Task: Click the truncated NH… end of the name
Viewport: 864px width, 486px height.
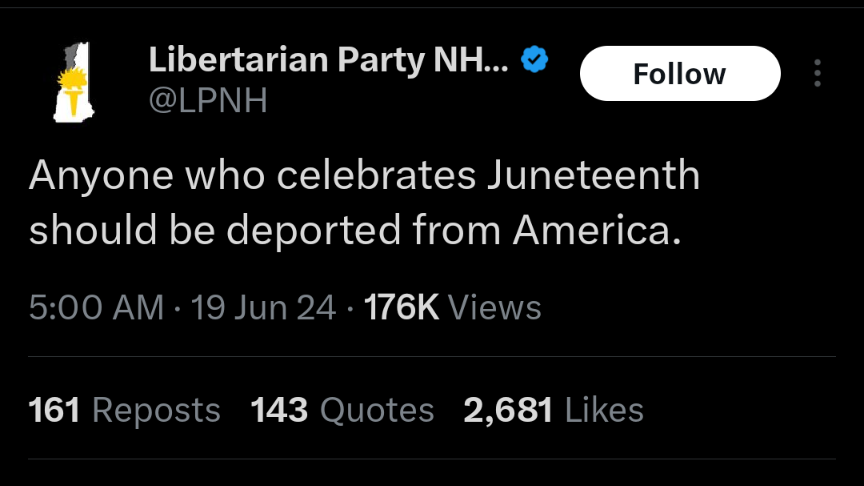Action: pos(483,61)
